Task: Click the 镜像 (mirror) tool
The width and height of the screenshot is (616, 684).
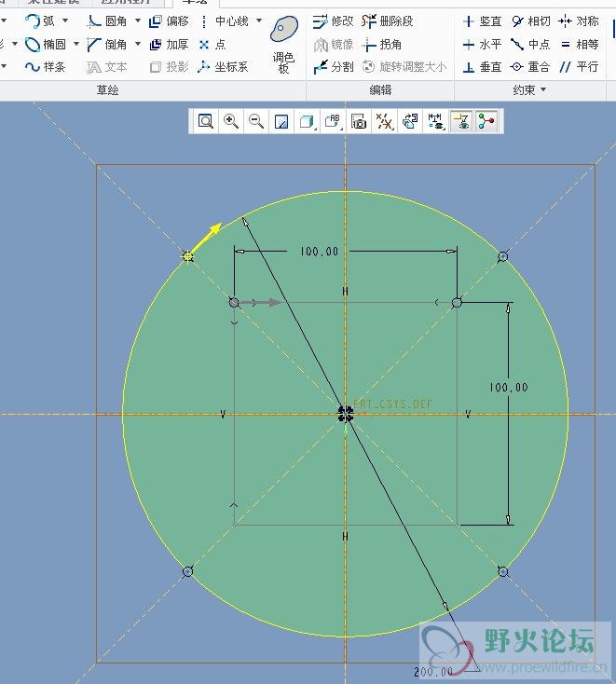Action: pos(333,44)
